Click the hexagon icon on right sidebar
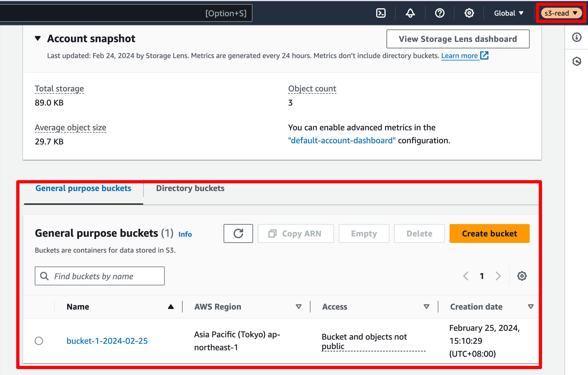The height and width of the screenshot is (375, 588). tap(577, 61)
